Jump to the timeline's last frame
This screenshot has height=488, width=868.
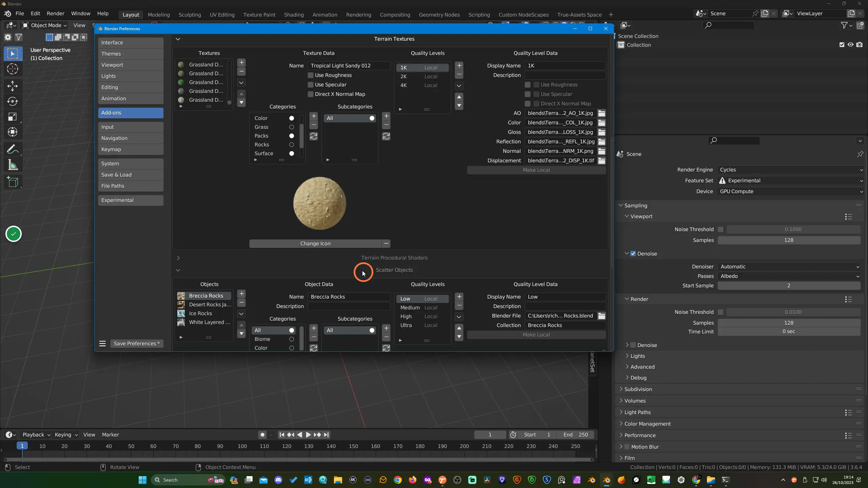click(326, 435)
